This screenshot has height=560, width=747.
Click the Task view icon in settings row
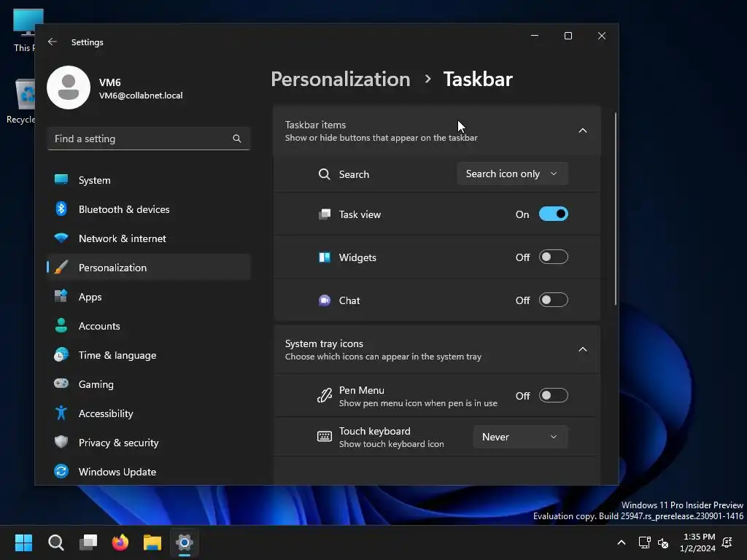325,214
